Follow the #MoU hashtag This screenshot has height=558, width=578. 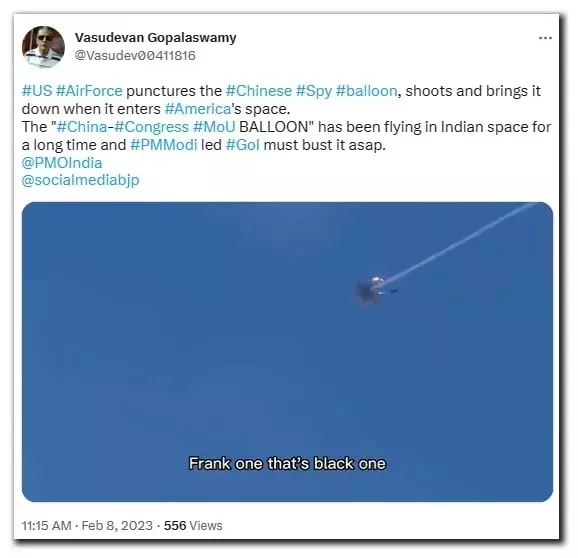(214, 127)
